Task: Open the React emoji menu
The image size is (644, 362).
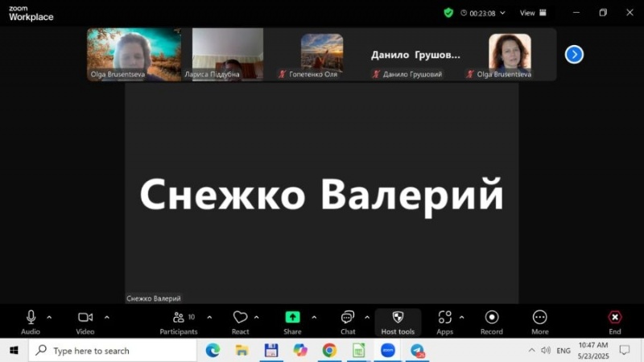Action: coord(240,322)
